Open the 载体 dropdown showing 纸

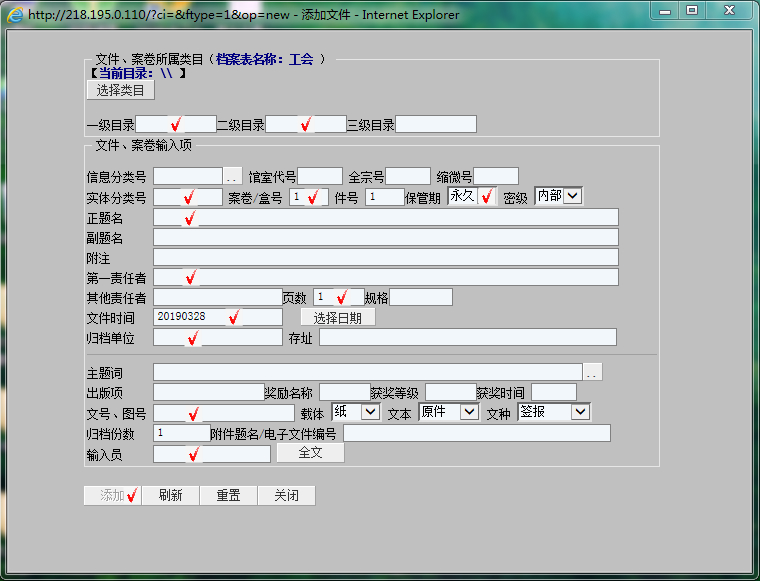369,411
